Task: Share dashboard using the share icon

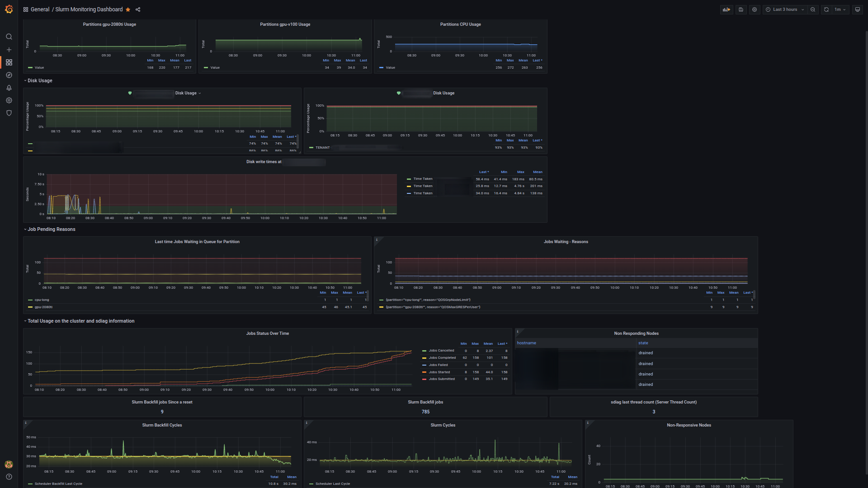Action: [138, 9]
